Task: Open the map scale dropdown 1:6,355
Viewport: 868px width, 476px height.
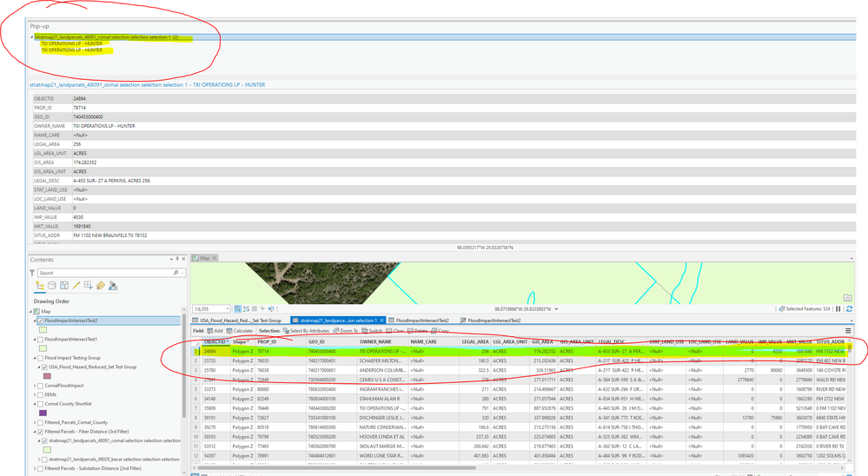Action: [227, 309]
